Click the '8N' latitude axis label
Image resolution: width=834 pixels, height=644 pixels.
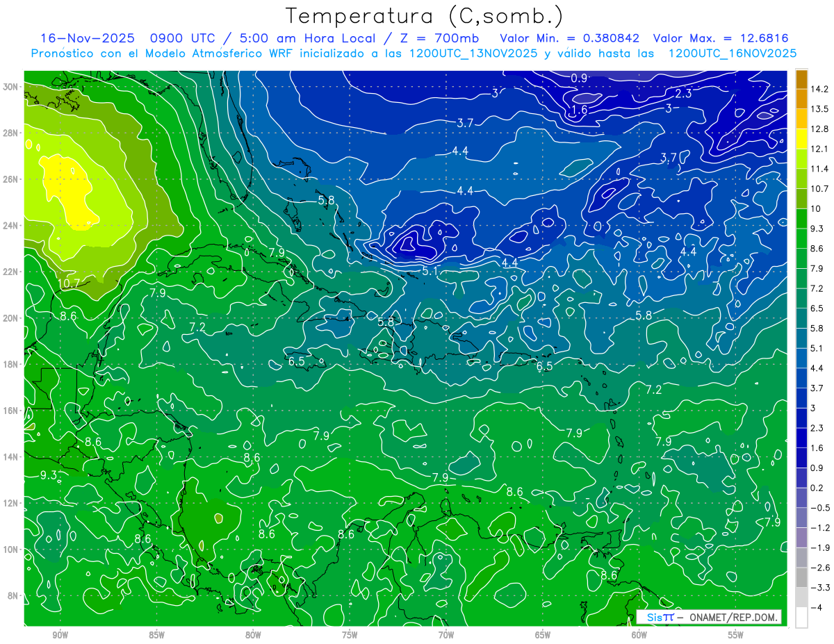(x=14, y=595)
